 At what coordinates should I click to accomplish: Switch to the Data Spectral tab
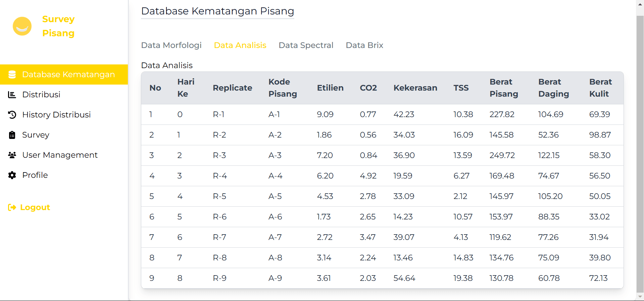pyautogui.click(x=306, y=45)
